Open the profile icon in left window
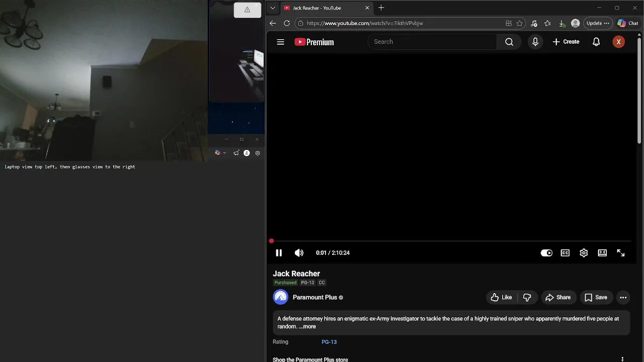 click(247, 153)
